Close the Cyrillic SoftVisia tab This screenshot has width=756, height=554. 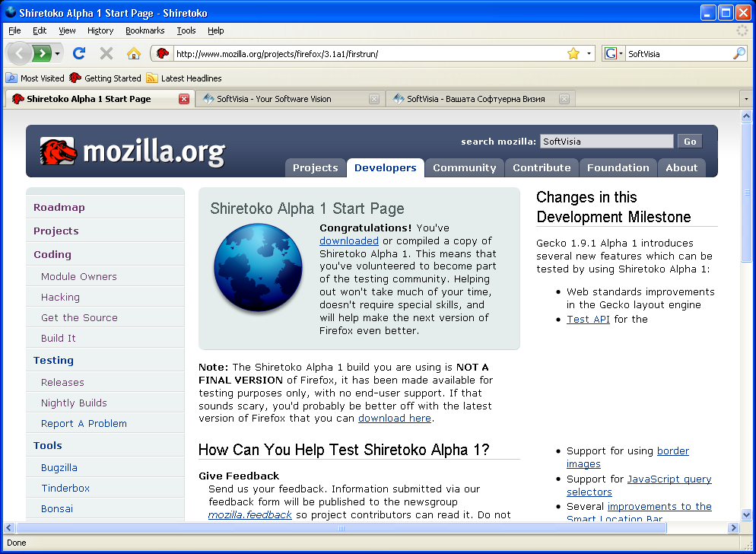click(x=564, y=99)
